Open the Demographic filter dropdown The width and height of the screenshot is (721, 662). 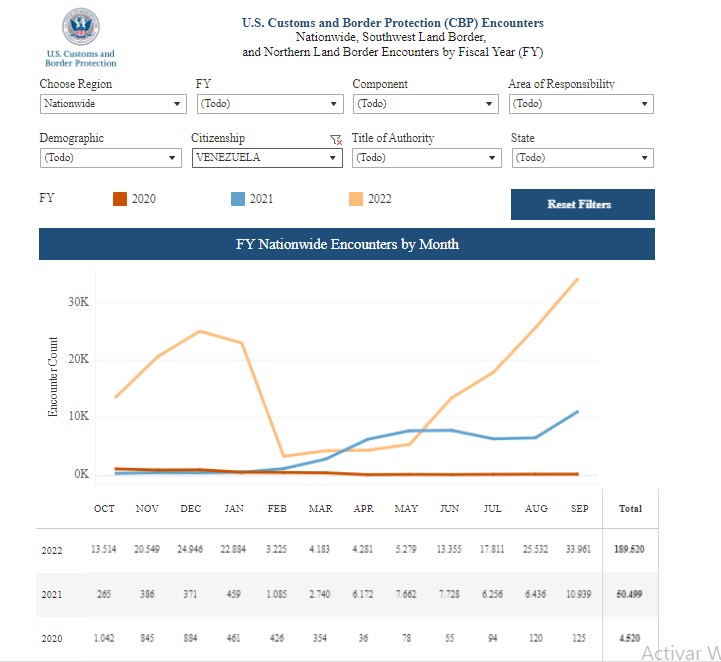111,158
